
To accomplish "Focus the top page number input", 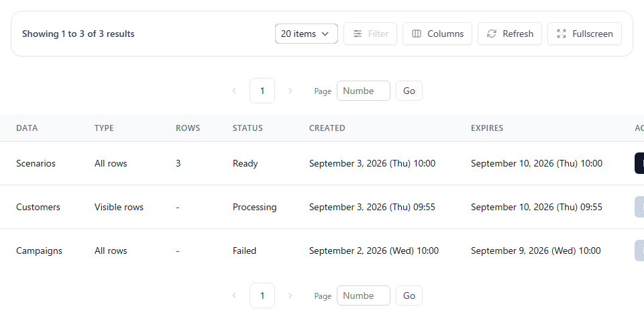I will point(364,91).
